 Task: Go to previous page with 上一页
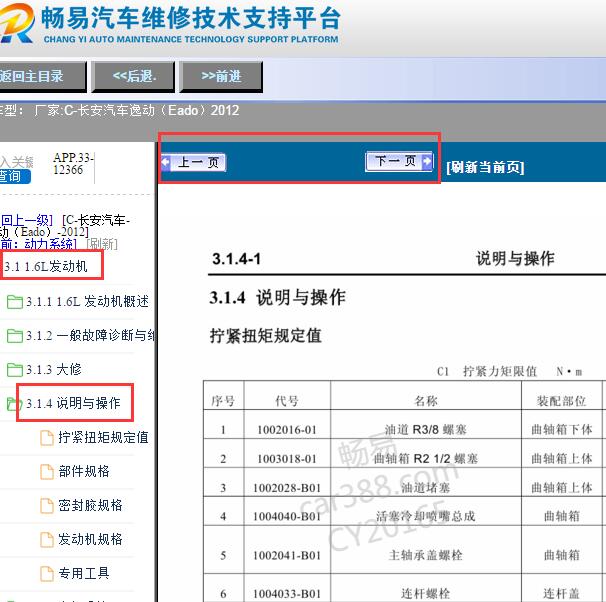tap(193, 162)
